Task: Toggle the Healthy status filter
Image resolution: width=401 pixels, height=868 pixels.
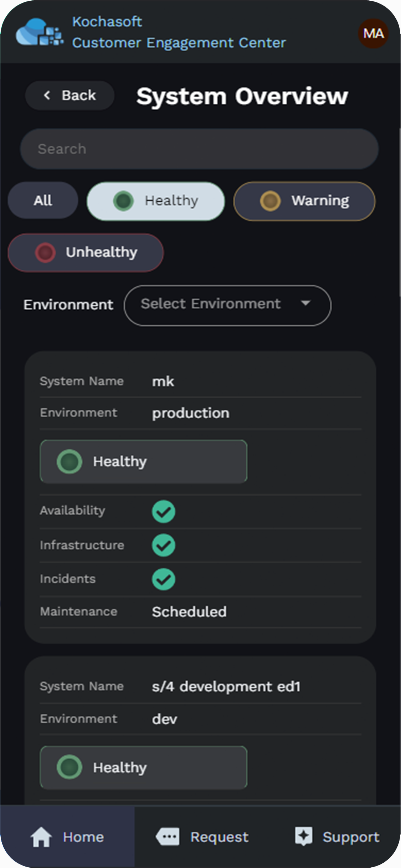Action: pos(156,201)
